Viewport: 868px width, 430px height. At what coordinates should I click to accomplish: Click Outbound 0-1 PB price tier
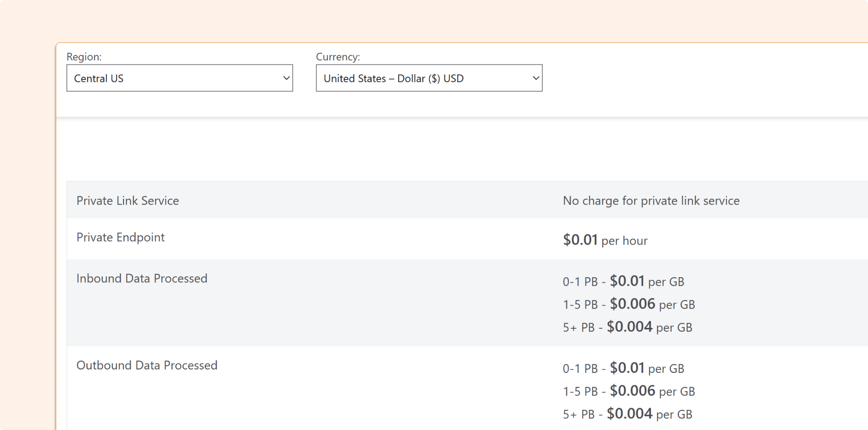(623, 368)
